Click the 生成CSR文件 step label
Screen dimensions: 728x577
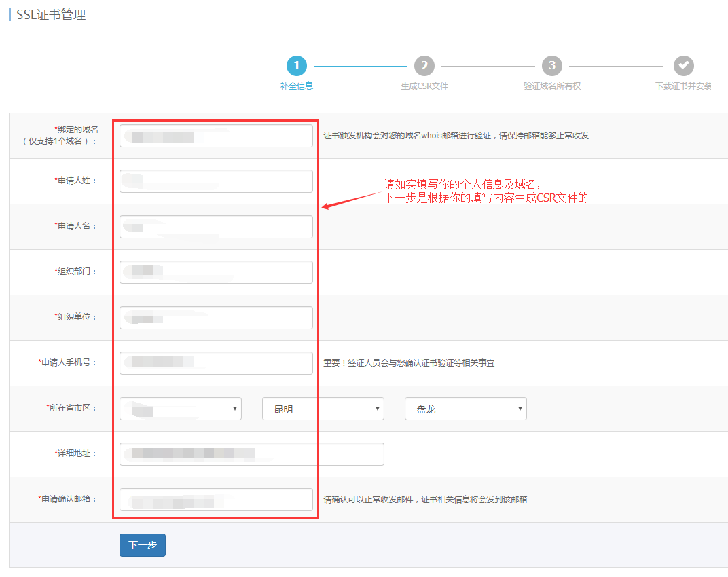[424, 86]
